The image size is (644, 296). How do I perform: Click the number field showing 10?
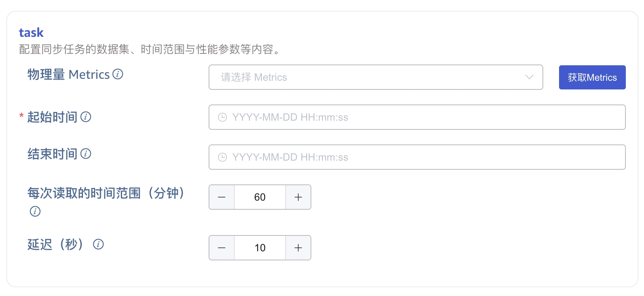point(260,248)
